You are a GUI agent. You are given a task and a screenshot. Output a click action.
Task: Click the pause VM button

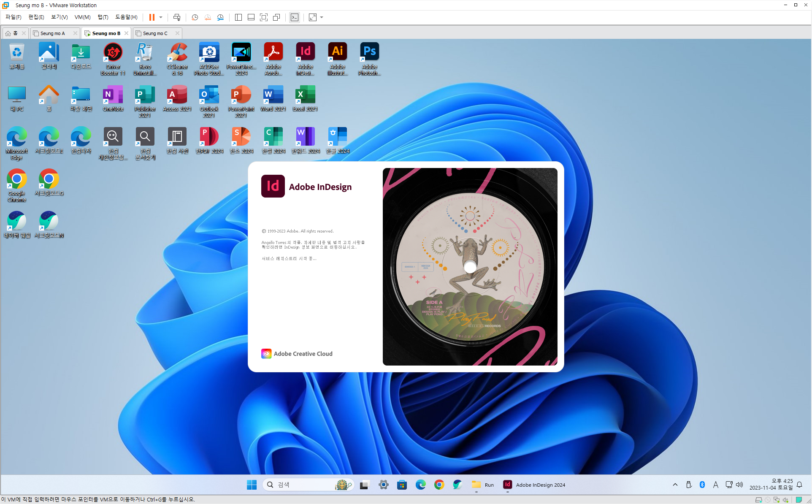click(152, 17)
